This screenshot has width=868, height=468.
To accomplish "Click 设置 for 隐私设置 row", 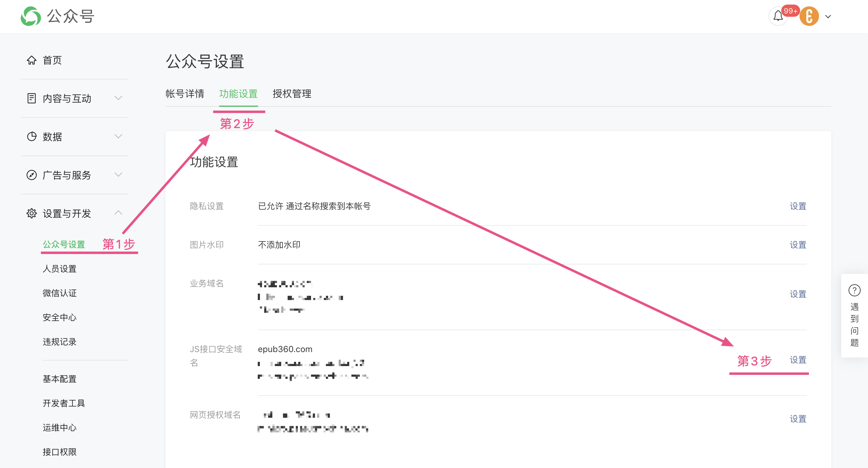I will click(798, 206).
